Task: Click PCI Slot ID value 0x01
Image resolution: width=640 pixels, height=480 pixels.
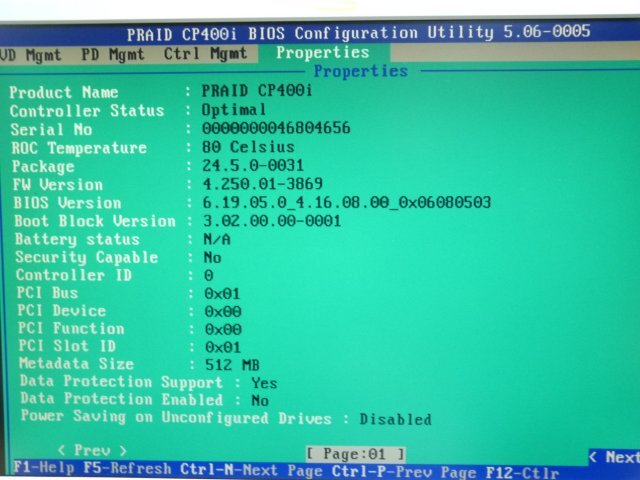Action: tap(223, 347)
